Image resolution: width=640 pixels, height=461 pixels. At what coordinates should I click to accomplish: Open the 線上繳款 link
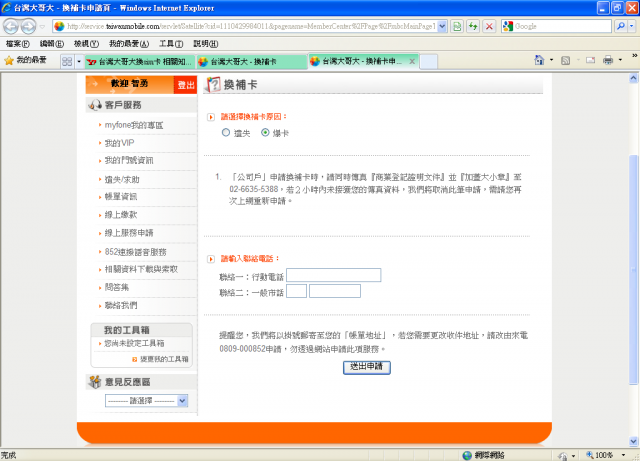pyautogui.click(x=121, y=214)
